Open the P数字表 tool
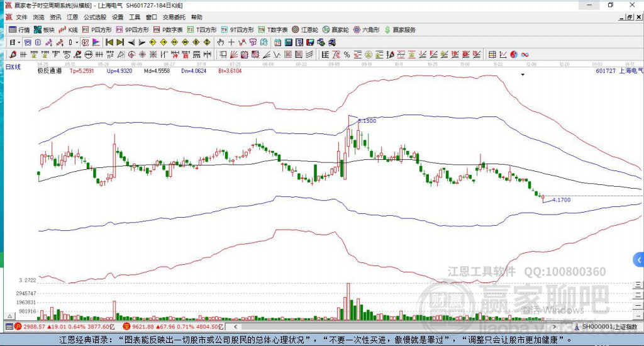Viewport: 644px width, 346px height. [168, 30]
